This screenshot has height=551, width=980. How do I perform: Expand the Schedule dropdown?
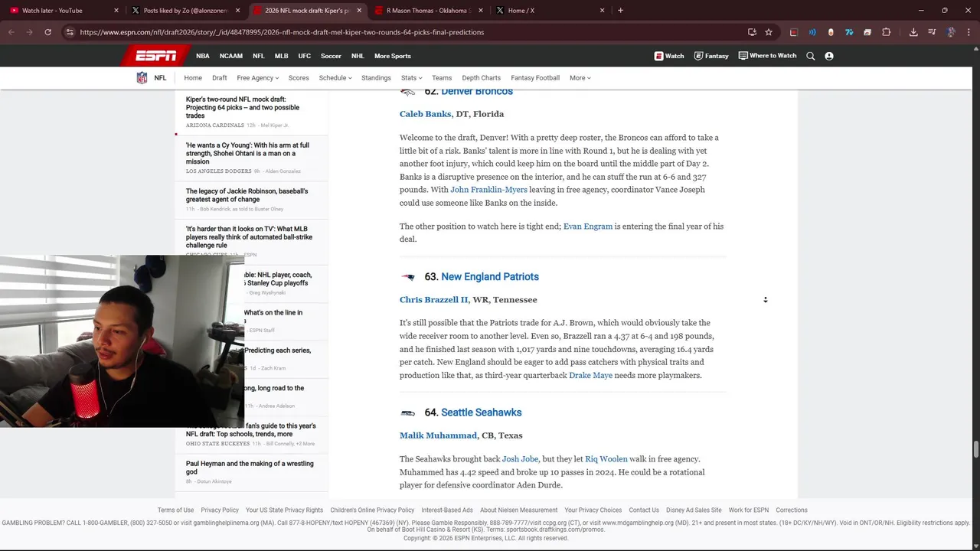coord(335,78)
